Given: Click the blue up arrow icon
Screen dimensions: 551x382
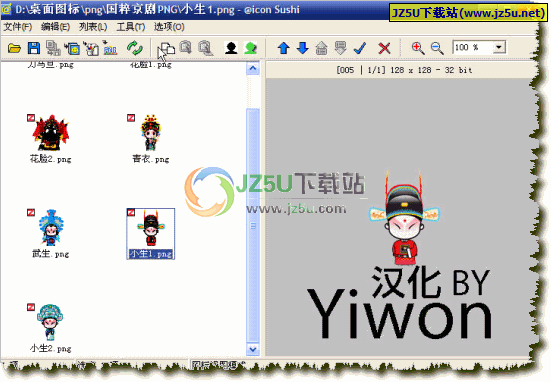Looking at the screenshot, I should pos(284,48).
